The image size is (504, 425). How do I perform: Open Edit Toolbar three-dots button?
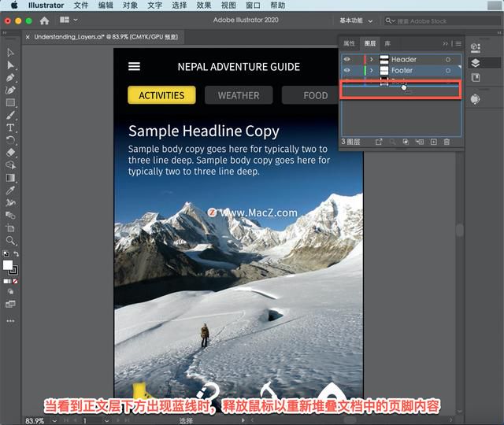[x=10, y=321]
